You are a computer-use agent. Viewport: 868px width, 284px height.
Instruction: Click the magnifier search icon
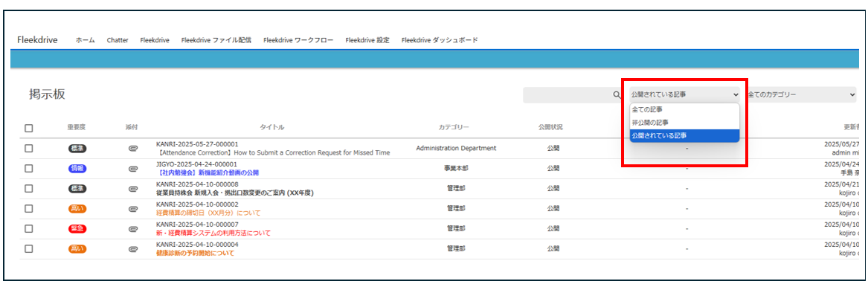(617, 94)
